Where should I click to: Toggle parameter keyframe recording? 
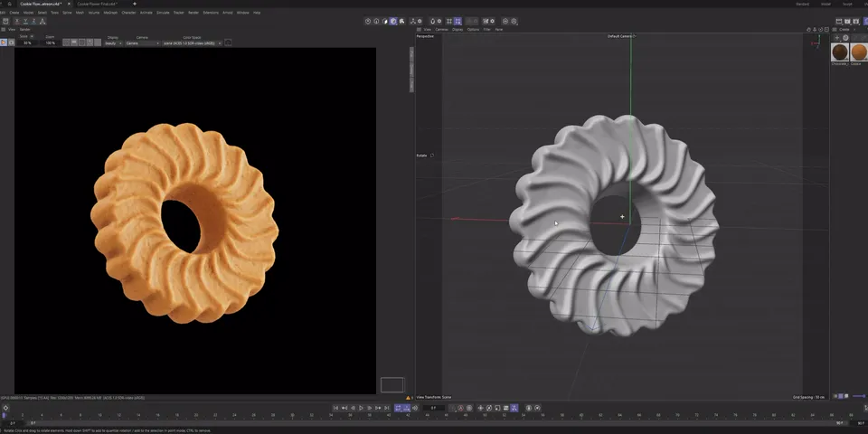coord(506,408)
